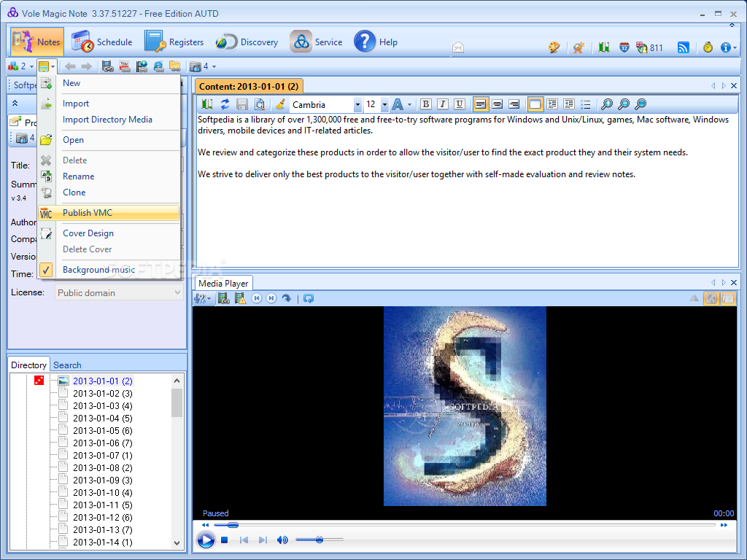Toggle the mute speaker button
747x560 pixels.
[282, 540]
